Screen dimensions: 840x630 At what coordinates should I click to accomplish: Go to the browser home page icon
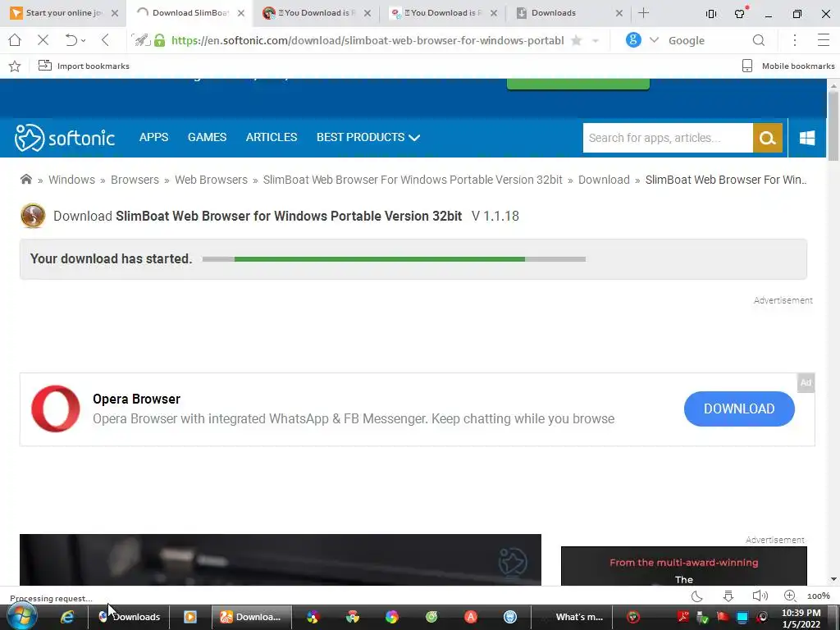15,40
